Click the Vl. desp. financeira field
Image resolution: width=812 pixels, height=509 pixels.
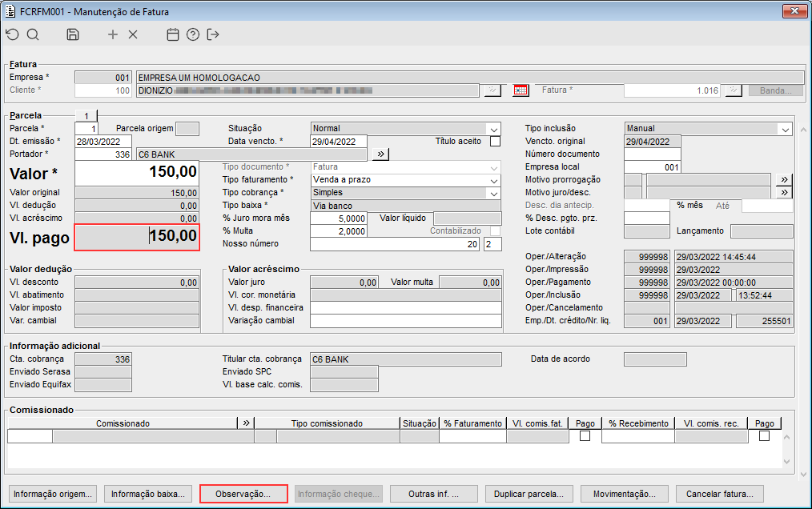(x=406, y=308)
